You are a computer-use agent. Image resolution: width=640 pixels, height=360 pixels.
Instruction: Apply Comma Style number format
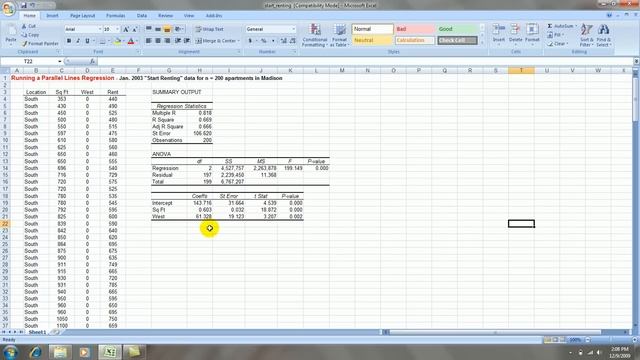[x=273, y=41]
